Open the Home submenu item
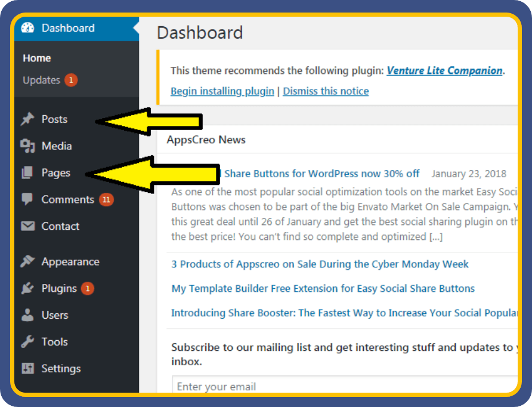This screenshot has width=532, height=407. pyautogui.click(x=37, y=58)
